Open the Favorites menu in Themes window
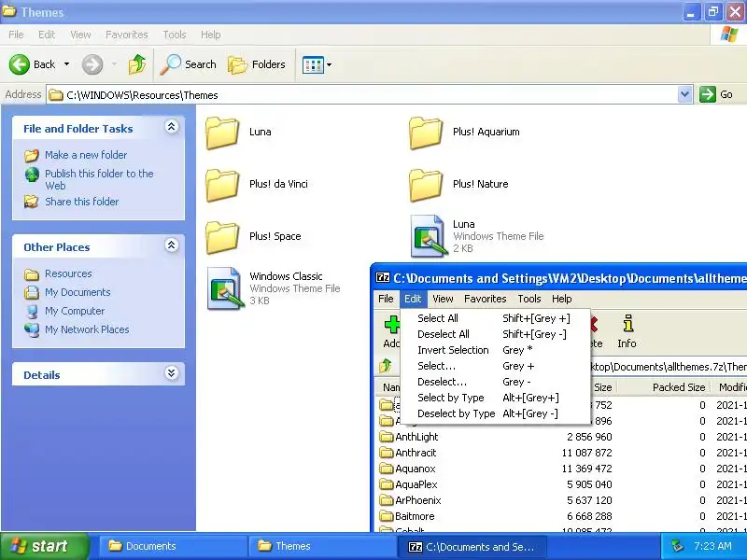 click(127, 35)
